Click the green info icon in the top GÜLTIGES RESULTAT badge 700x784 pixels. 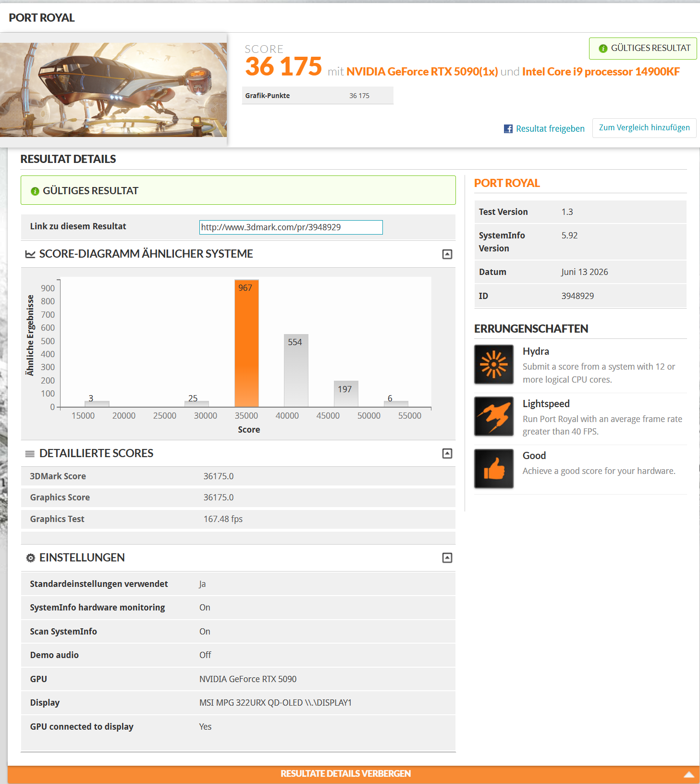(x=603, y=49)
